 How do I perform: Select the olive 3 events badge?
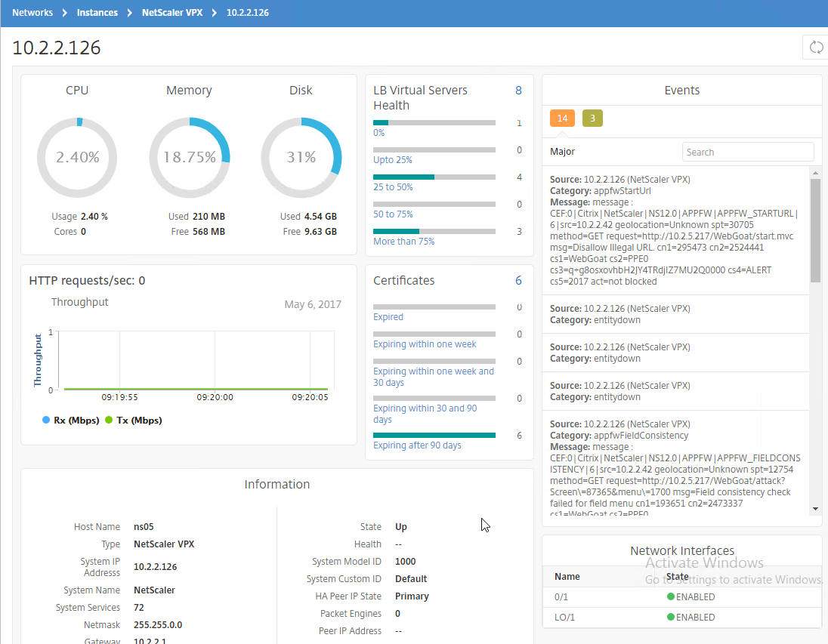pos(592,119)
